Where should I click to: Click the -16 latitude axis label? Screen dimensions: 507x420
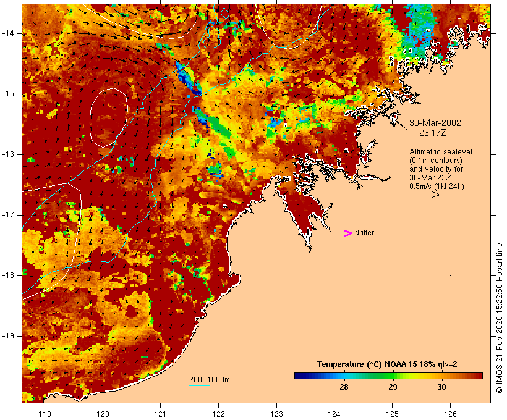pyautogui.click(x=8, y=154)
